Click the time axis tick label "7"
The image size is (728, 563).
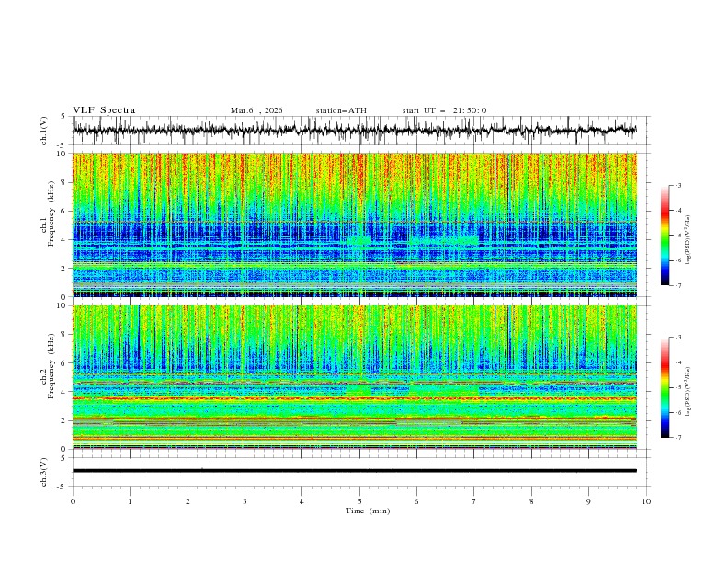click(x=474, y=501)
